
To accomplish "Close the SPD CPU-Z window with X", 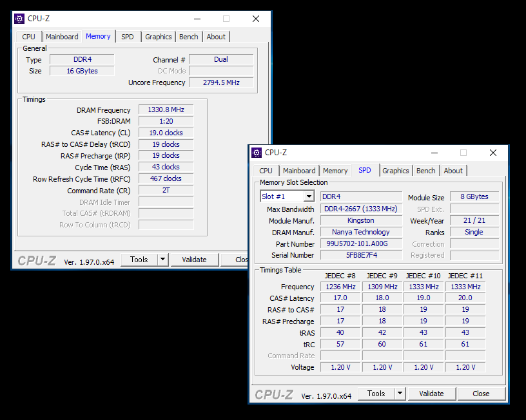I will [x=493, y=153].
